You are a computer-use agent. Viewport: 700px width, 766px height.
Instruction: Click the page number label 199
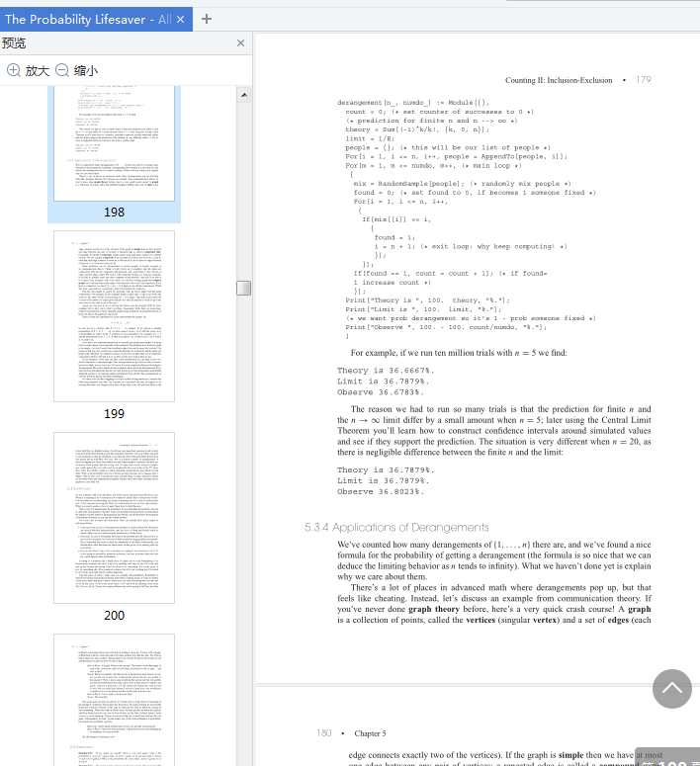[114, 414]
